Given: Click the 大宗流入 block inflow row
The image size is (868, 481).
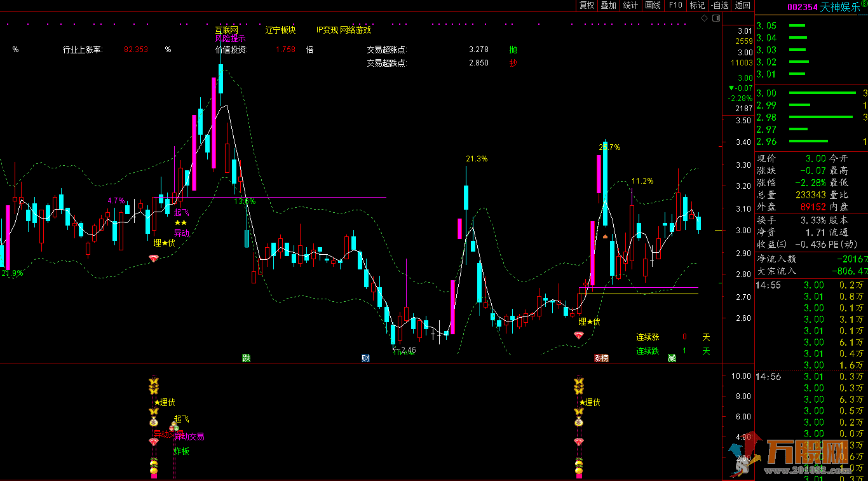Looking at the screenshot, I should pos(811,271).
